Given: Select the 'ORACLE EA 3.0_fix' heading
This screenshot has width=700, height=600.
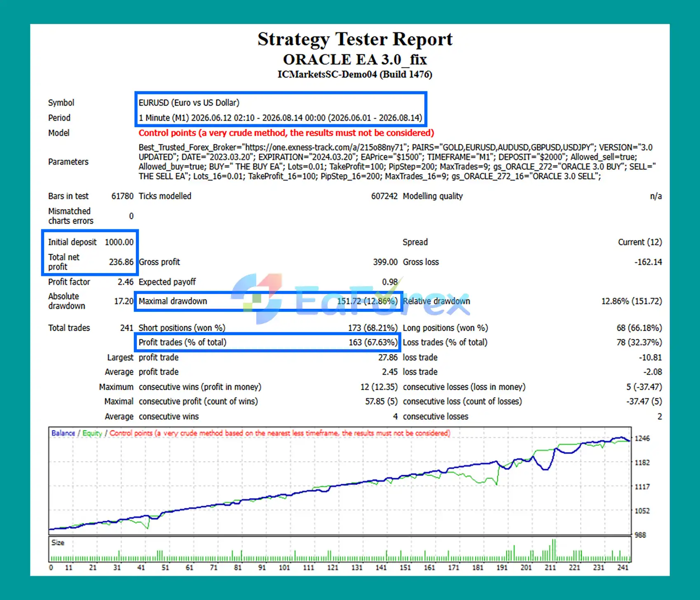Looking at the screenshot, I should click(x=355, y=60).
